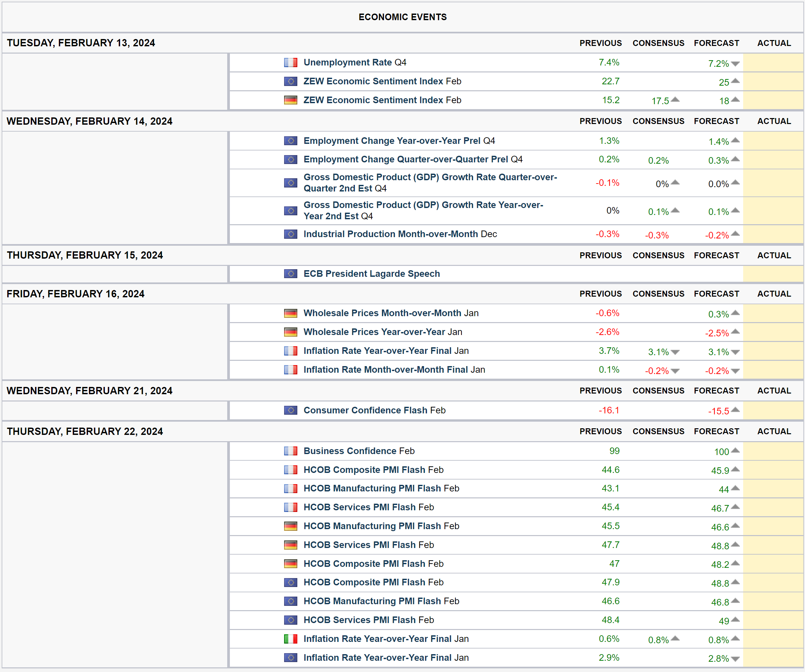Image resolution: width=805 pixels, height=672 pixels.
Task: Click EU flag beside Consumer Confidence Flash
Action: pyautogui.click(x=290, y=410)
